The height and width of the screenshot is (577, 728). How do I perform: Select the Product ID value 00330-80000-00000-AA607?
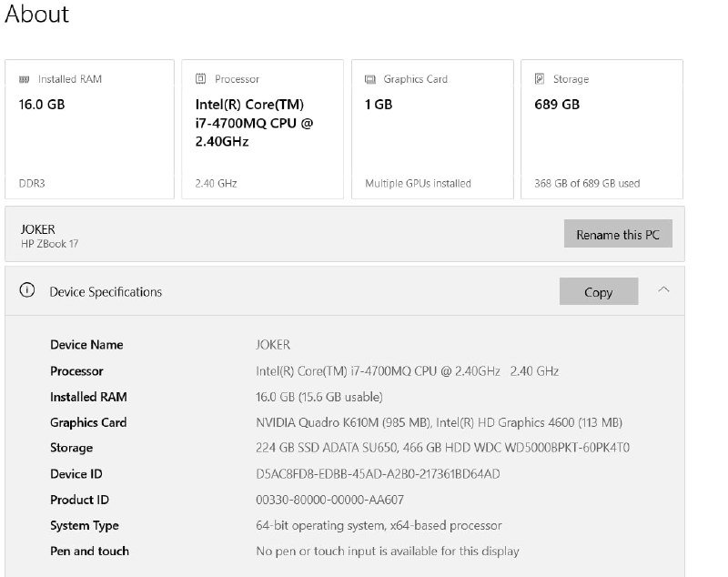(329, 500)
